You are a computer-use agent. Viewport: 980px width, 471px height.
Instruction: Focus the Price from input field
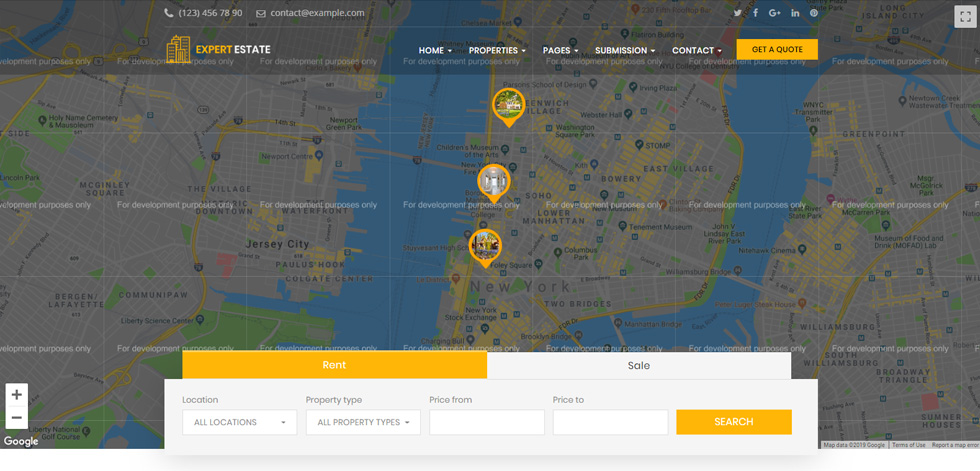tap(487, 422)
